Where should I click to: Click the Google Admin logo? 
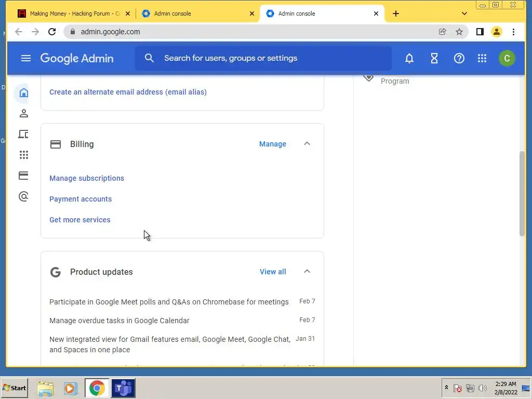(77, 58)
